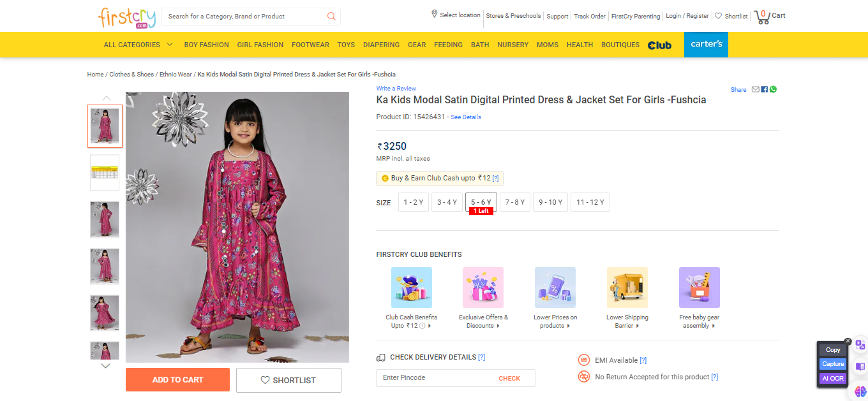
Task: Share product on WhatsApp
Action: [774, 89]
